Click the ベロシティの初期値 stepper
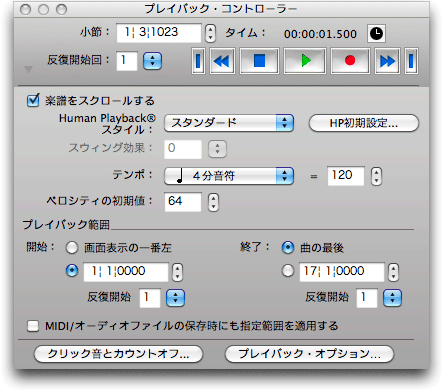Viewport: 443px width, 392px height. click(213, 202)
